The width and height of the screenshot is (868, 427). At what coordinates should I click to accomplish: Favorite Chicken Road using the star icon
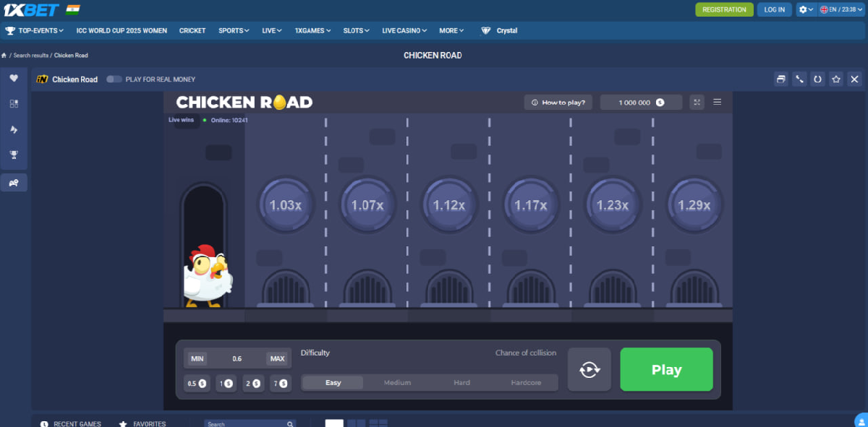835,79
